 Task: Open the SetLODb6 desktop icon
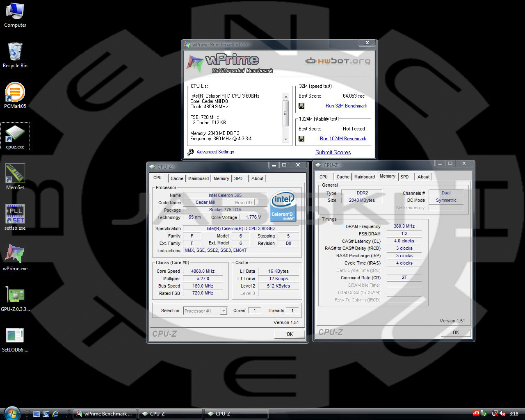pyautogui.click(x=15, y=340)
